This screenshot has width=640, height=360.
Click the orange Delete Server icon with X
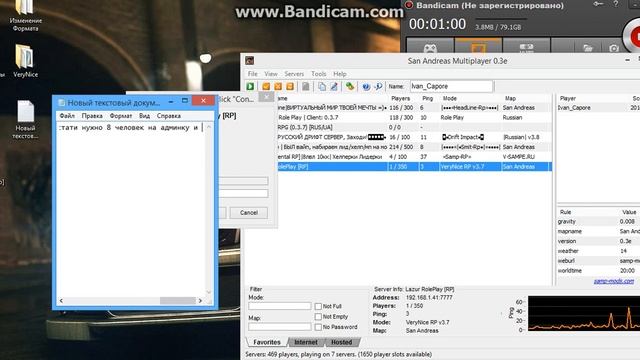click(278, 86)
